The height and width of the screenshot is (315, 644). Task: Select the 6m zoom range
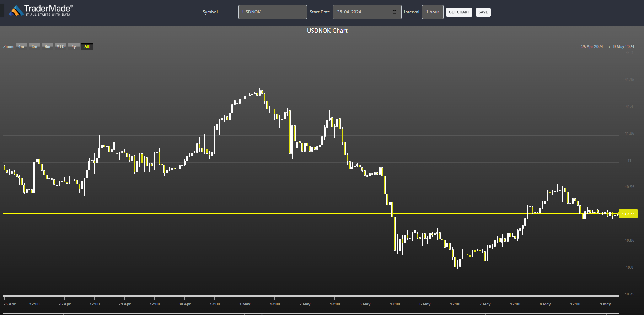pyautogui.click(x=48, y=47)
